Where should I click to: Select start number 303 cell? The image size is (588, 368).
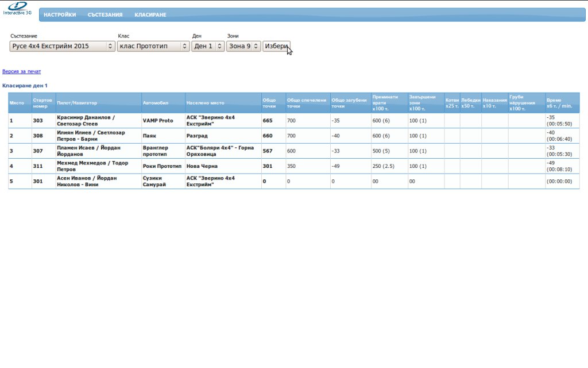[x=44, y=121]
